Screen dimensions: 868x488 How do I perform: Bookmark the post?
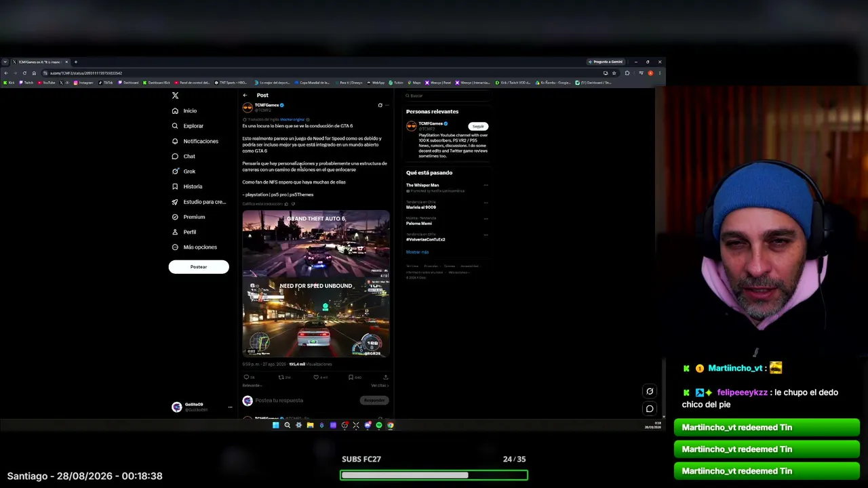point(351,378)
